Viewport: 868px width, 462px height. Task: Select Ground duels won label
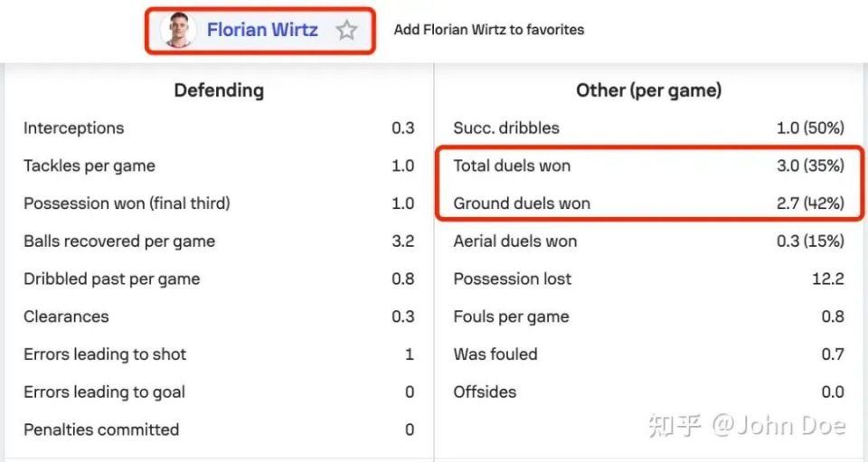pyautogui.click(x=522, y=203)
